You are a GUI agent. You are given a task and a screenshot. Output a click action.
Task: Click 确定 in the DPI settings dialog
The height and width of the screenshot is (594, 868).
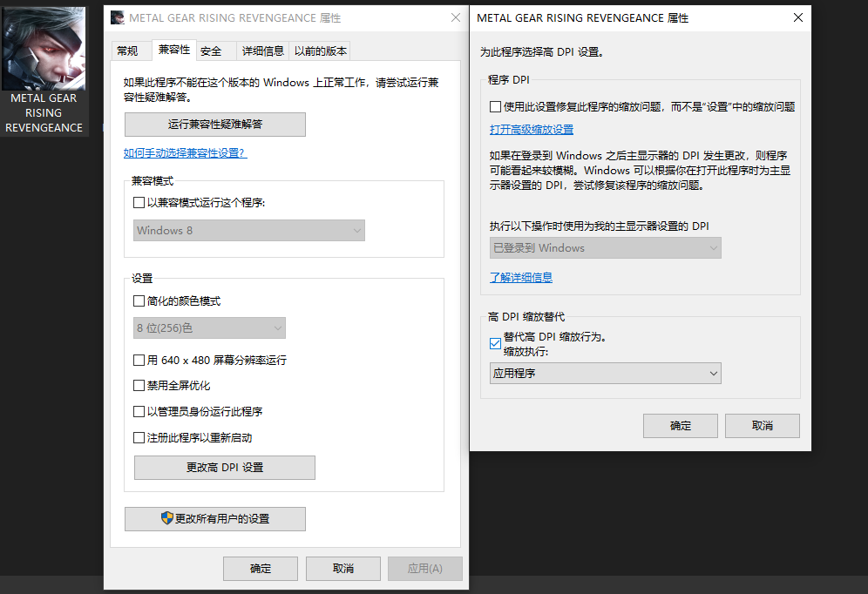pos(681,426)
